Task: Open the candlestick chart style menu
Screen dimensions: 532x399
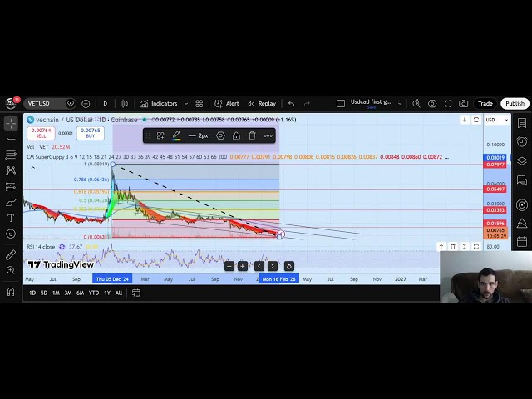Action: (125, 104)
